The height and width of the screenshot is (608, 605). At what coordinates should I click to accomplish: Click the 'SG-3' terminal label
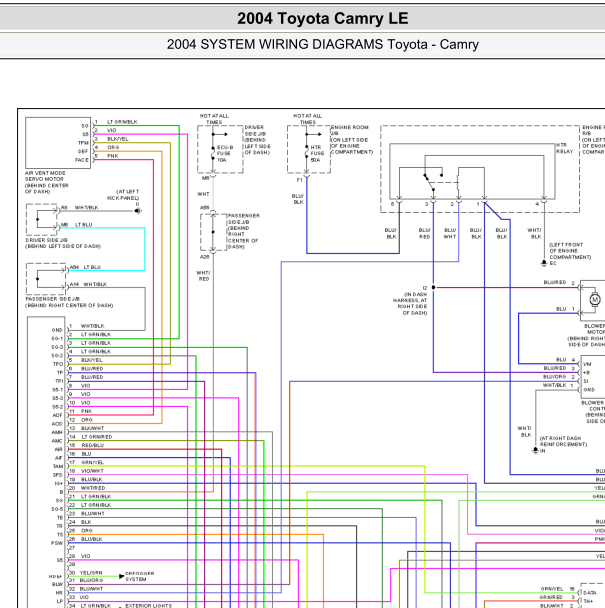click(57, 347)
